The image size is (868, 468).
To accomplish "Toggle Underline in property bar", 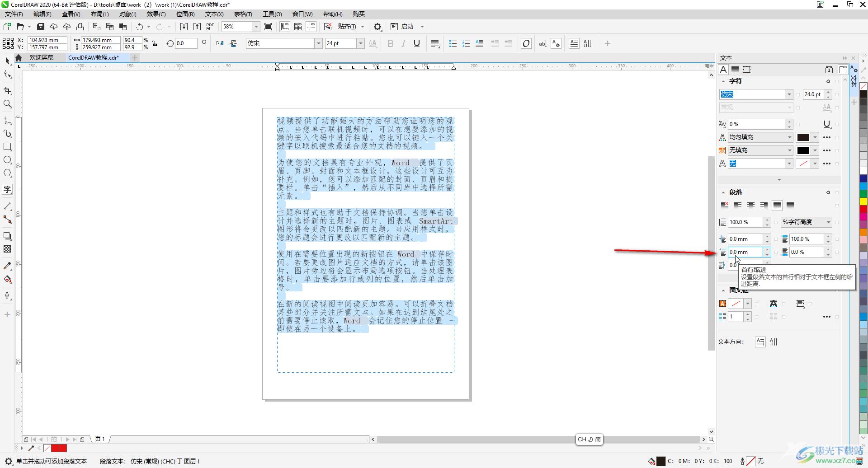I will (417, 43).
